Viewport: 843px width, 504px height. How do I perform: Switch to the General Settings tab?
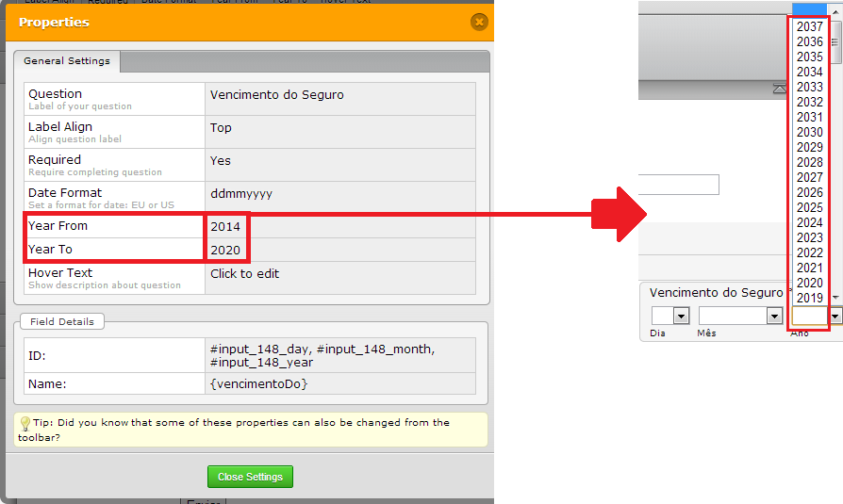coord(66,61)
